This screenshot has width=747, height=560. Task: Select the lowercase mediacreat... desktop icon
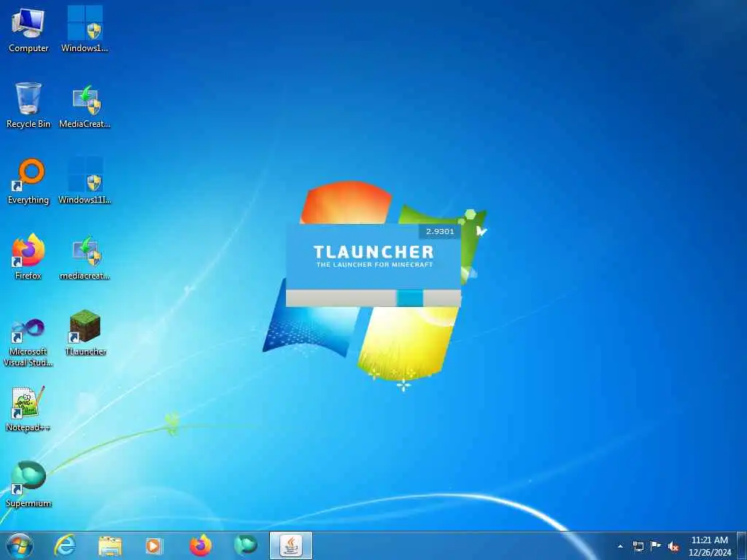coord(85,257)
